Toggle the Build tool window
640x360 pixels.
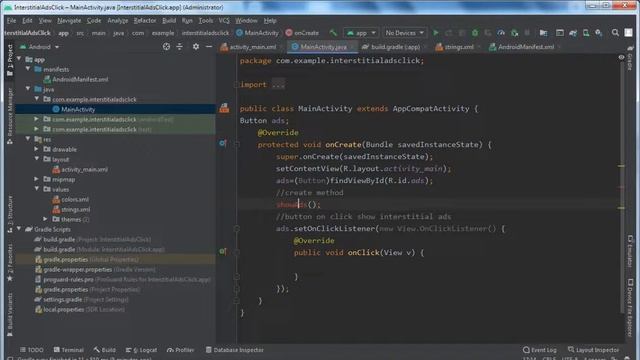(104, 350)
